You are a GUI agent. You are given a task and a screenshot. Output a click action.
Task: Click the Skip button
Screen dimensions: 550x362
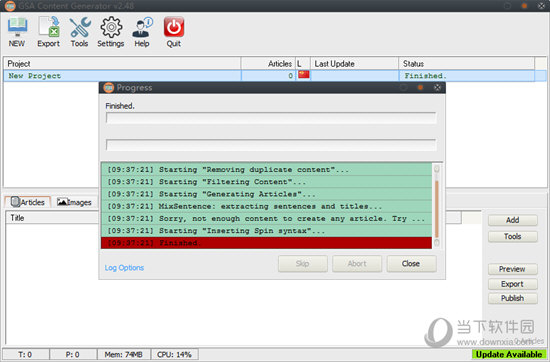click(303, 264)
